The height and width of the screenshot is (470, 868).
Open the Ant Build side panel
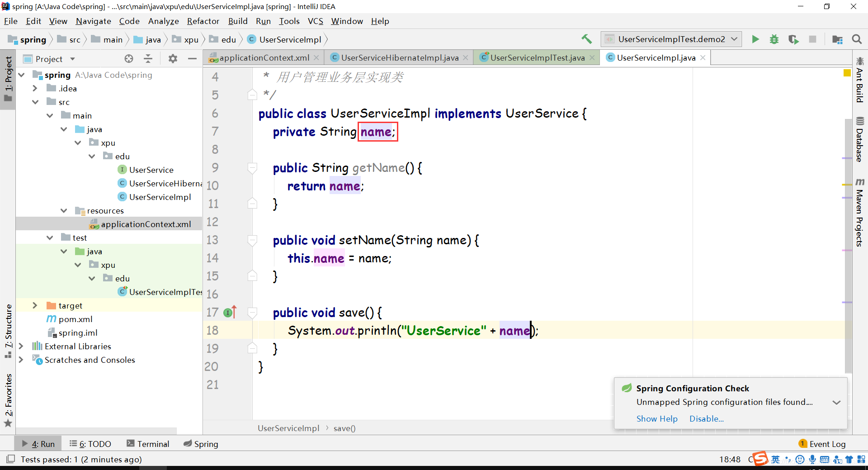859,80
